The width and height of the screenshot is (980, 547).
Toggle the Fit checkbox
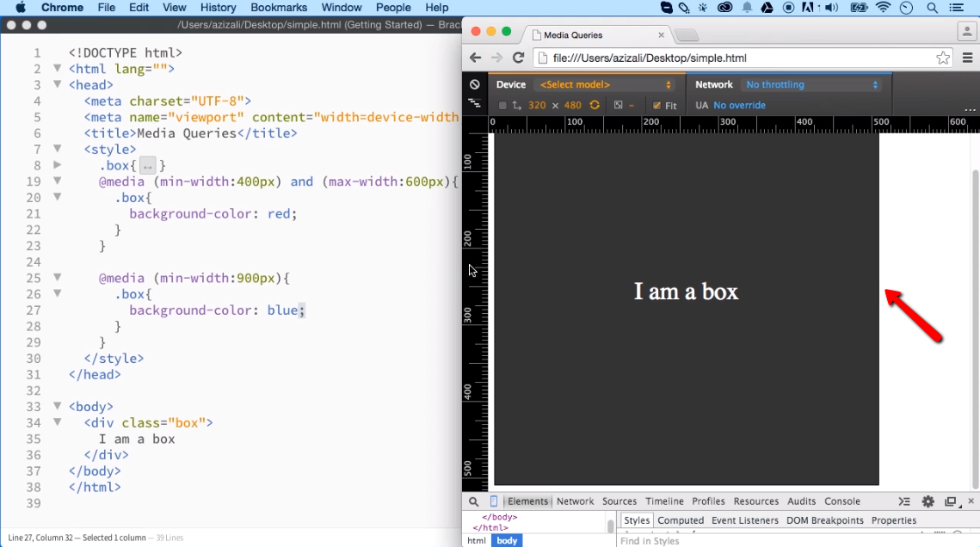(x=657, y=104)
